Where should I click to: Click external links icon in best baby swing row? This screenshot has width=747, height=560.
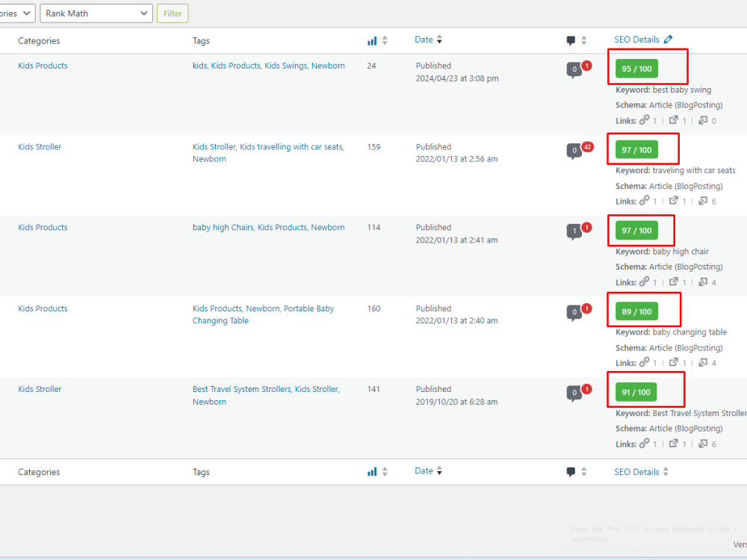tap(674, 120)
